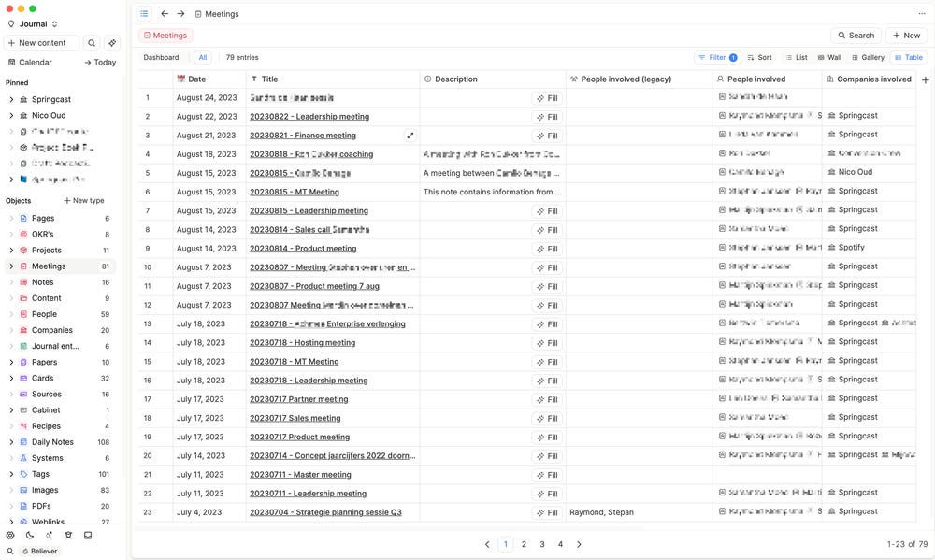Open People in the sidebar
Image resolution: width=935 pixels, height=560 pixels.
pos(45,314)
